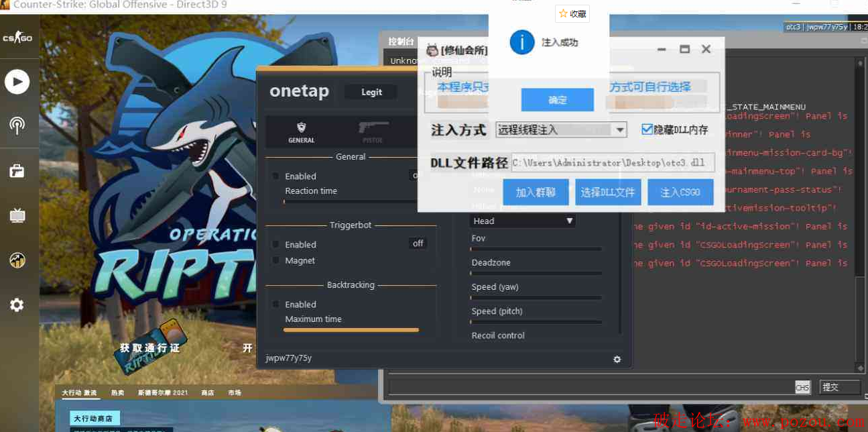Click the CS:GO logo in the sidebar

coord(17,38)
